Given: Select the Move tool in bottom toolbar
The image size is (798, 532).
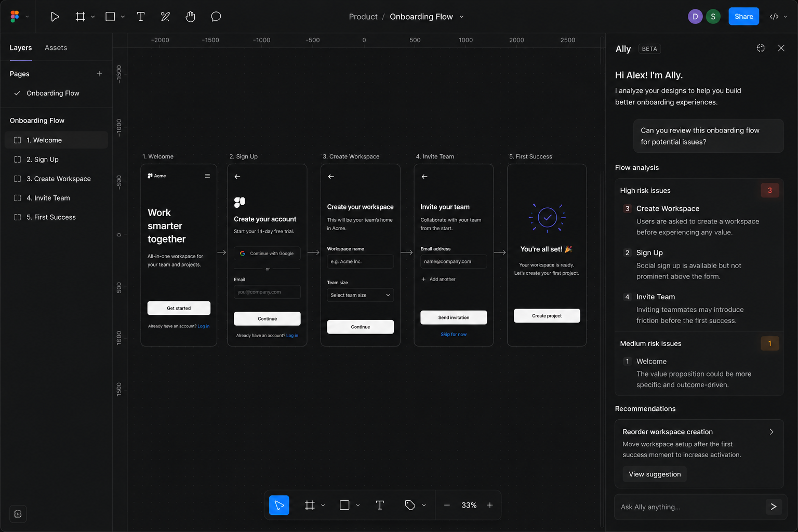Looking at the screenshot, I should [x=279, y=505].
